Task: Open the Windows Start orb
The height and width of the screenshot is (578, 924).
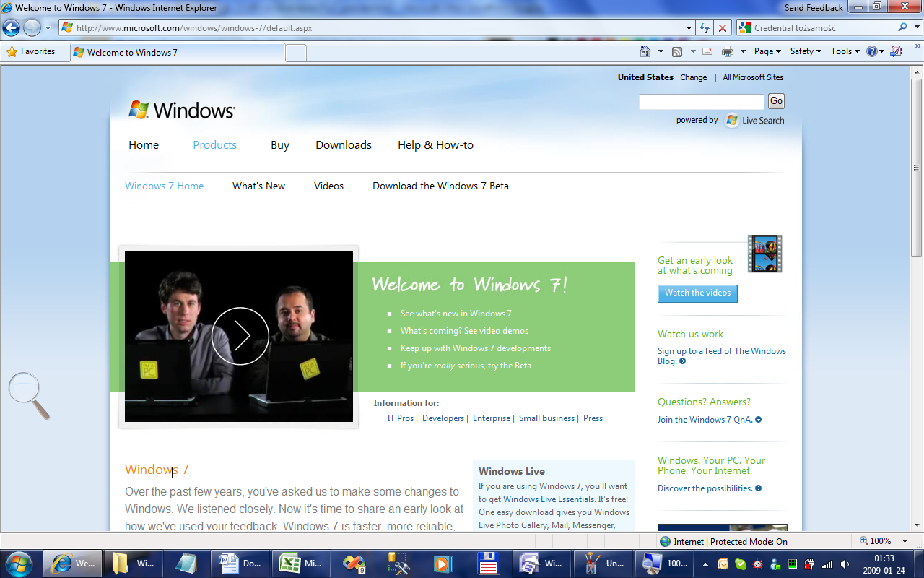Action: coord(19,564)
